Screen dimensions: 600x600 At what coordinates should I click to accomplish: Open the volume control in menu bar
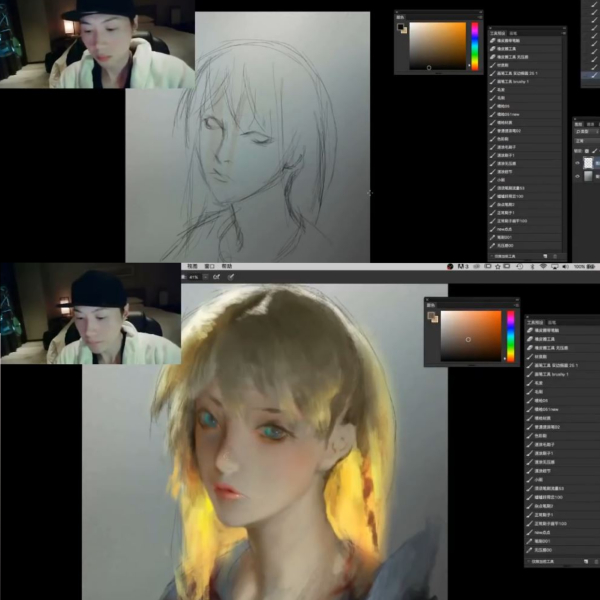565,266
